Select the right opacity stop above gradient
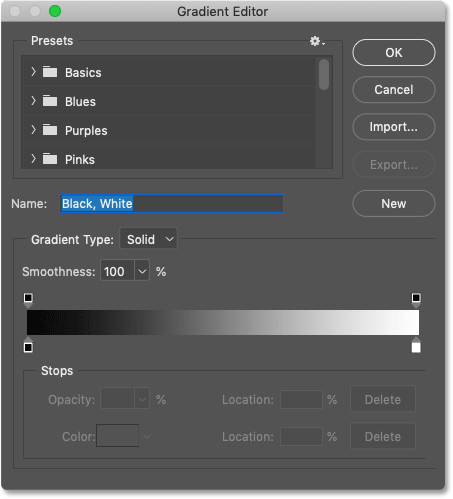Viewport: 453px width, 499px height. tap(416, 300)
